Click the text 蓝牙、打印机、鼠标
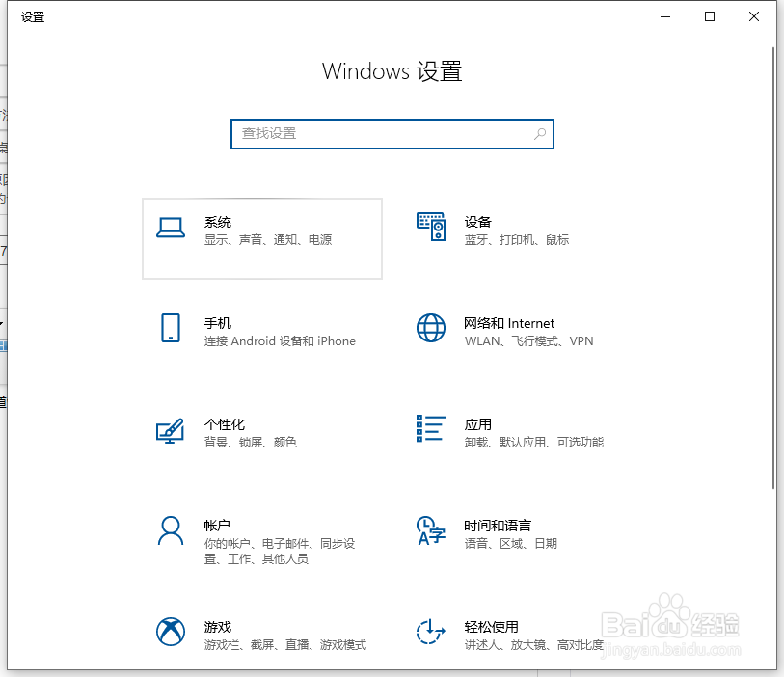This screenshot has height=677, width=784. pos(517,240)
